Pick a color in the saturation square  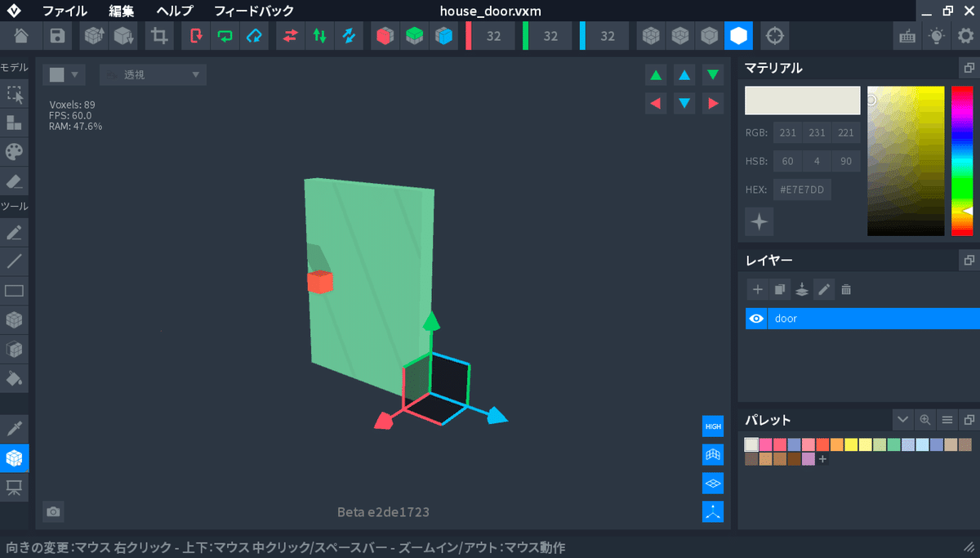pyautogui.click(x=906, y=161)
